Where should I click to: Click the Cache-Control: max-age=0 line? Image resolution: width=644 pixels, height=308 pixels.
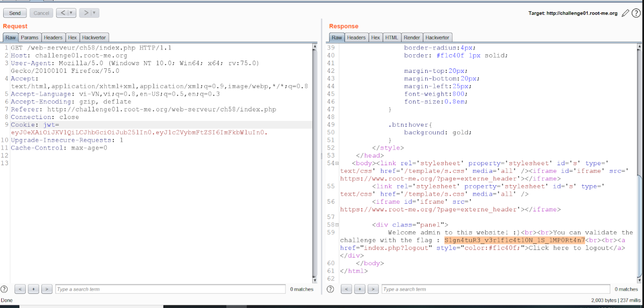click(59, 148)
